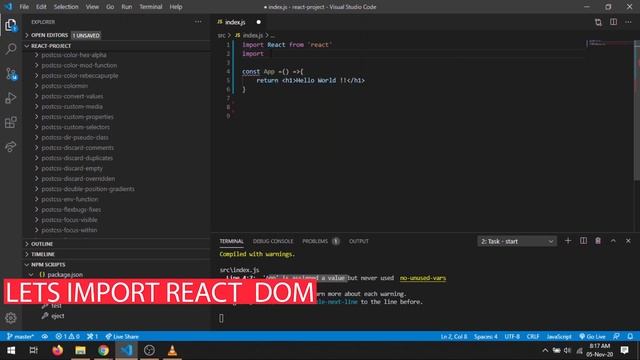Click Open Changes icon in editor toolbar
The image size is (640, 360).
tap(598, 22)
